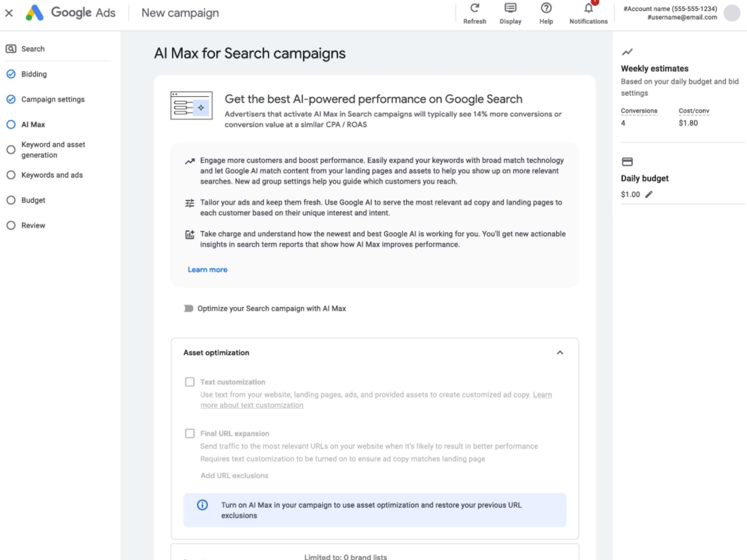Image resolution: width=747 pixels, height=560 pixels.
Task: Click the Daily budget card icon
Action: click(627, 161)
